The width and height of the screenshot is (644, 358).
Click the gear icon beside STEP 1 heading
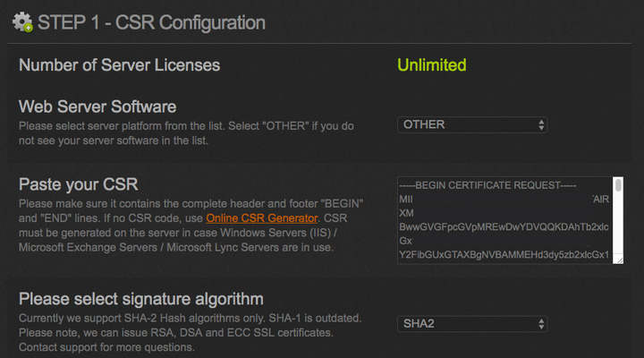(x=22, y=22)
